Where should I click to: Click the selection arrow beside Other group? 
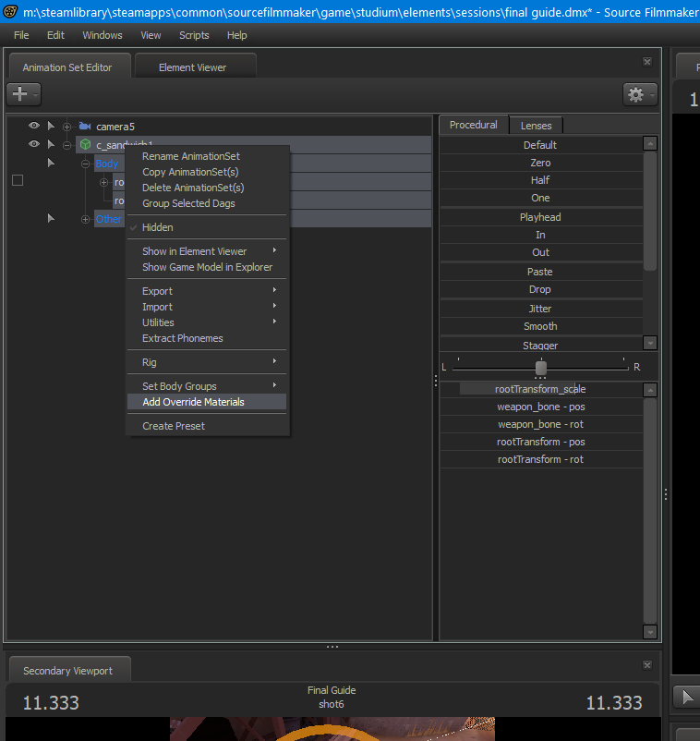pos(51,218)
